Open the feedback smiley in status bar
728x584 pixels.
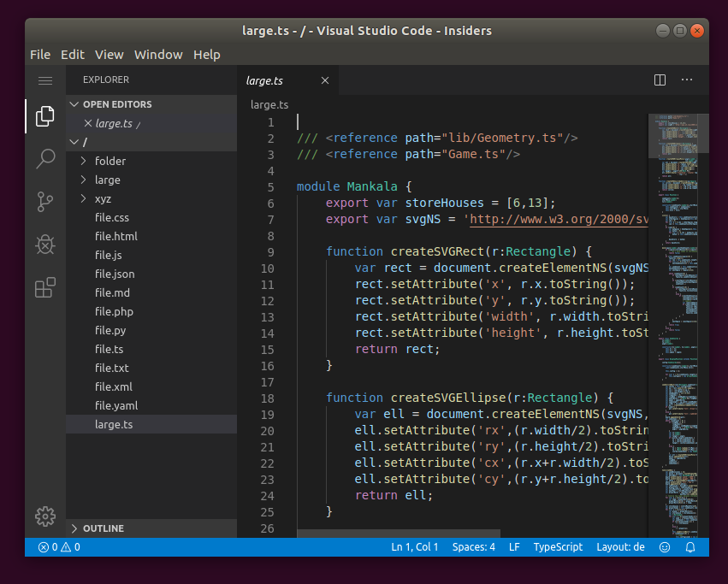665,547
